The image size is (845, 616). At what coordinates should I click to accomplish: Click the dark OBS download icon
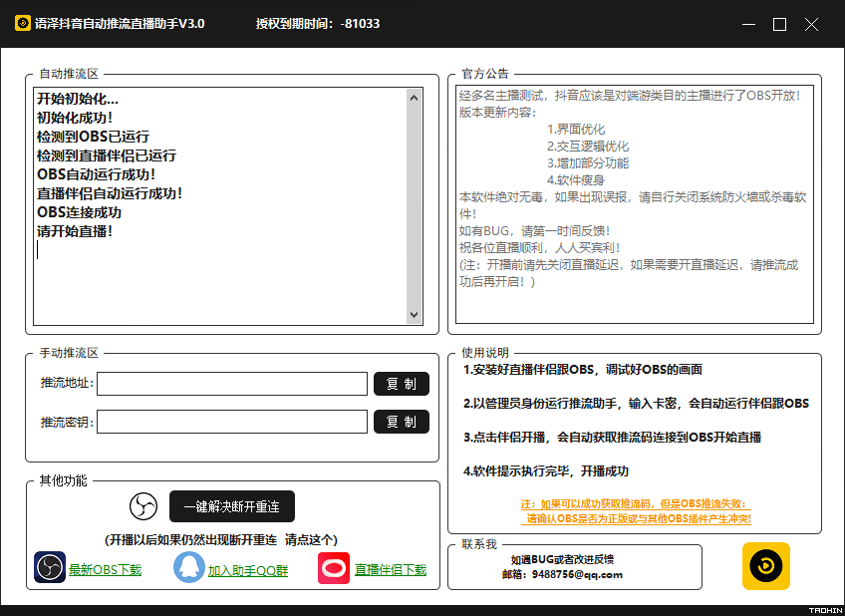49,568
